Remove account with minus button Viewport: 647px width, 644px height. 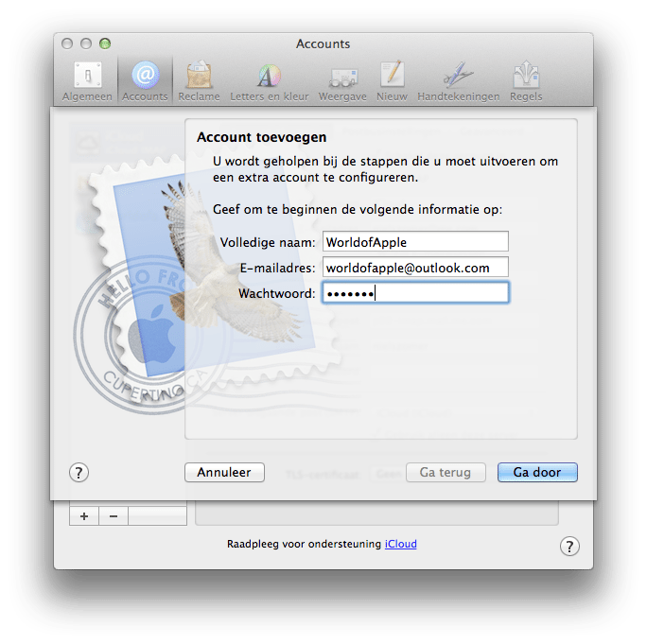pos(114,515)
